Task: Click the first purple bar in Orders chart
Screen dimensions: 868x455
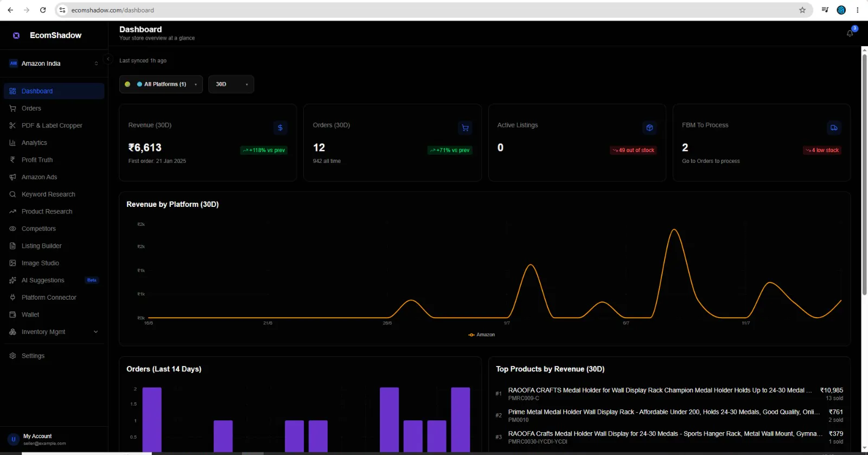Action: (152, 420)
